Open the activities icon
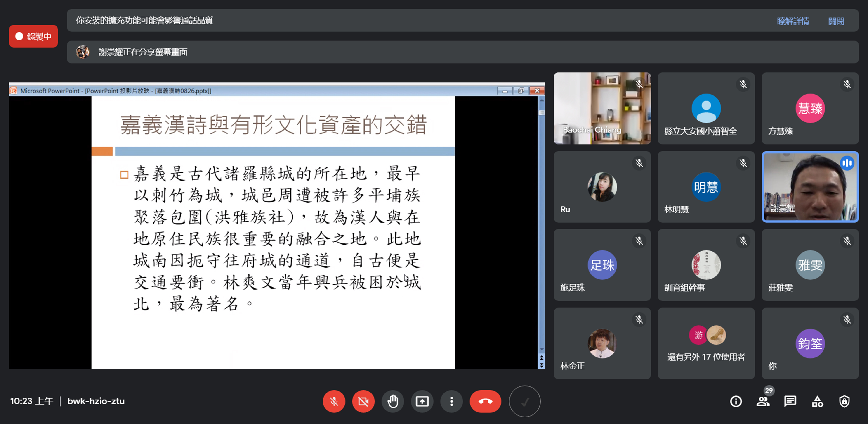The image size is (868, 424). pyautogui.click(x=817, y=401)
